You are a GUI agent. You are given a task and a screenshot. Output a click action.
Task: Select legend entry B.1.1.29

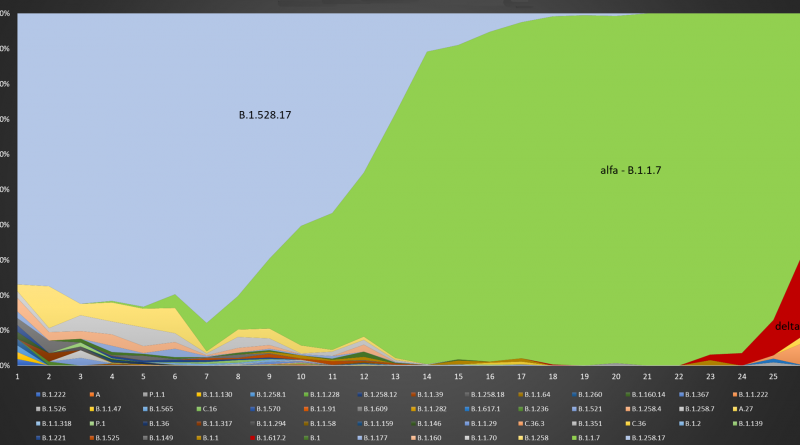click(481, 424)
